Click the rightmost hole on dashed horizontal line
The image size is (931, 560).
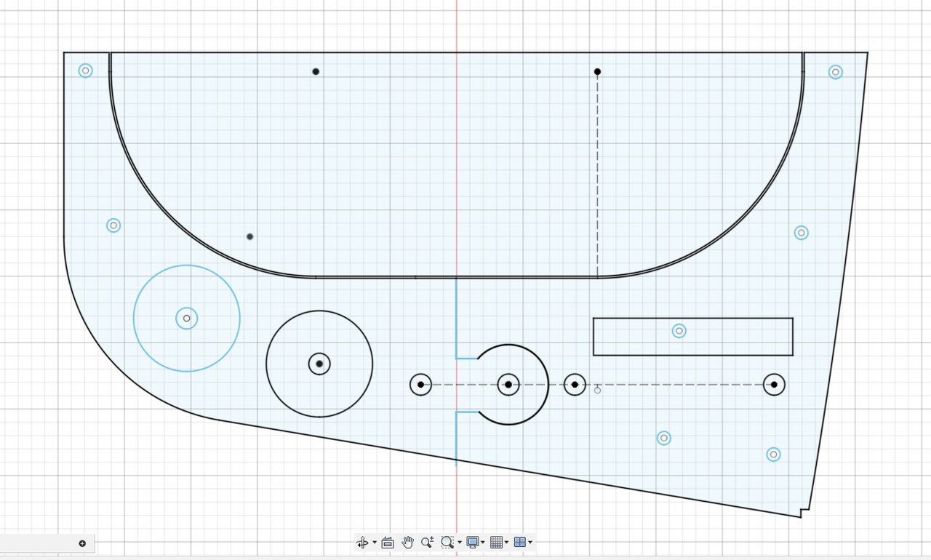click(774, 385)
